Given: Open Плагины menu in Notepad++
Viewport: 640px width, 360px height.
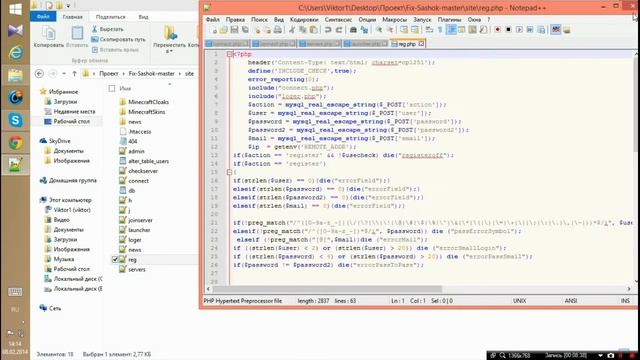Looking at the screenshot, I should (449, 20).
